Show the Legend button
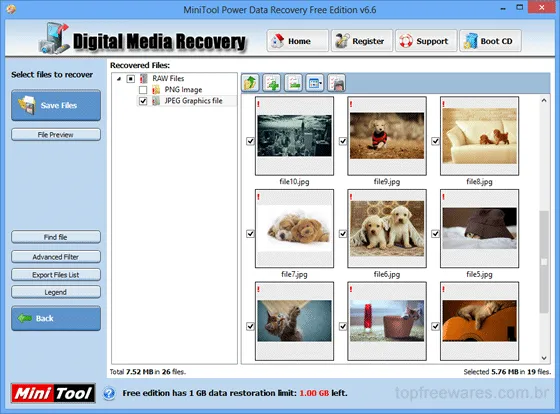 click(x=56, y=292)
